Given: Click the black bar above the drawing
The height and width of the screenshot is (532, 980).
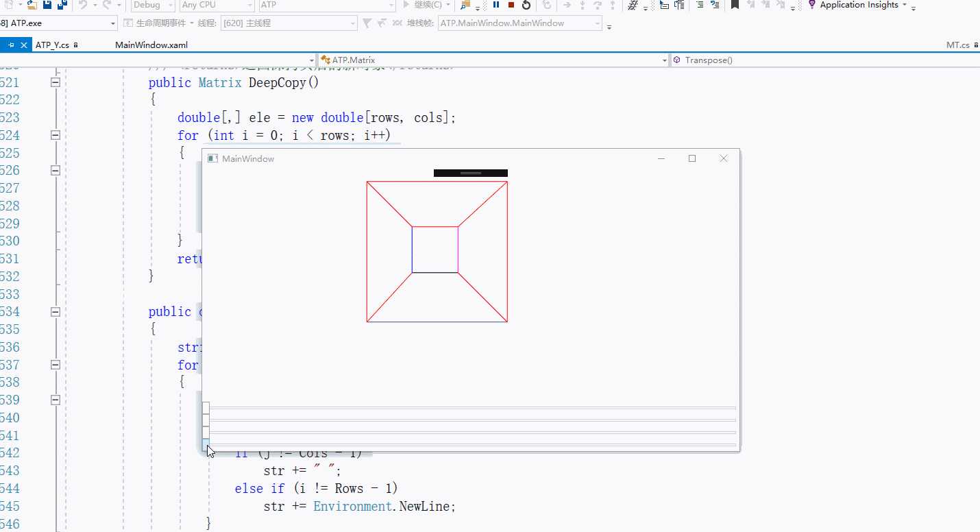Looking at the screenshot, I should [471, 173].
